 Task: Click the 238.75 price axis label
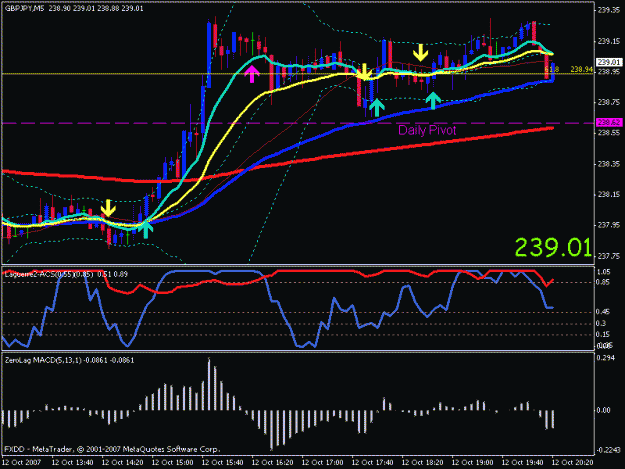609,102
